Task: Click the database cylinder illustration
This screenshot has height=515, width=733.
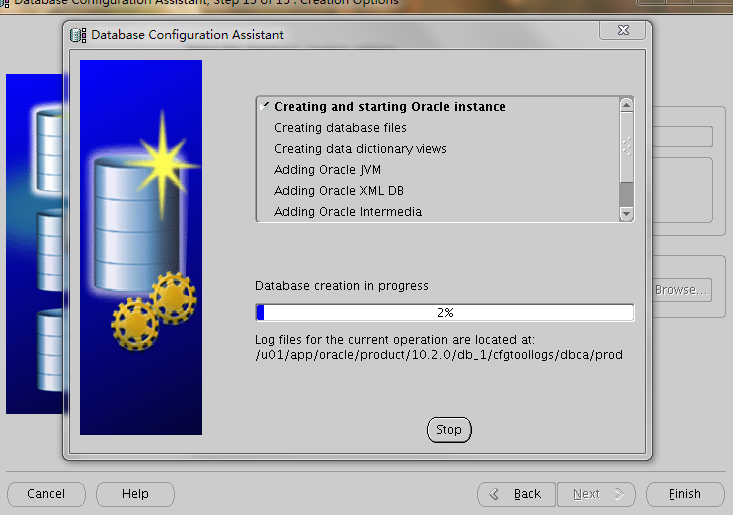Action: click(x=137, y=224)
